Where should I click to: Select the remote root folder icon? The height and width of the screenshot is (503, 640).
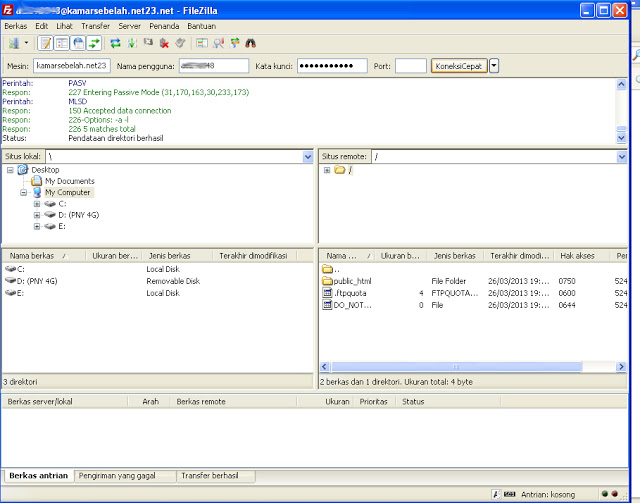(340, 169)
